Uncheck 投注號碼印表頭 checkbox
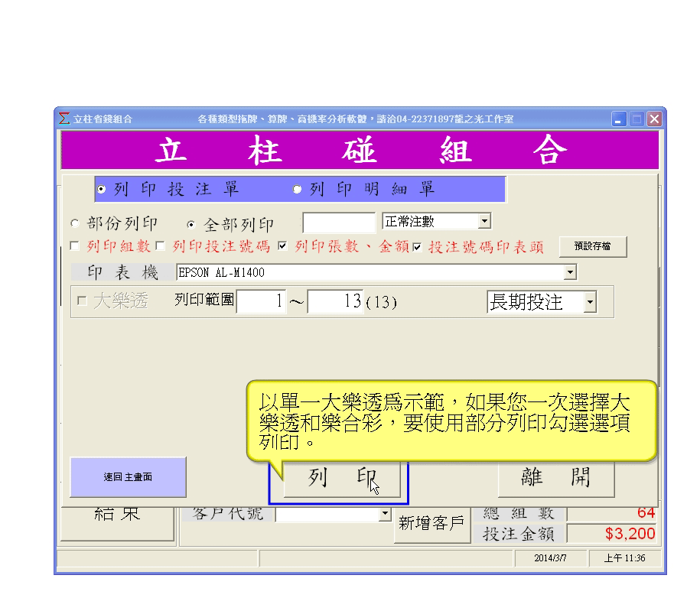The height and width of the screenshot is (611, 700). (x=417, y=246)
